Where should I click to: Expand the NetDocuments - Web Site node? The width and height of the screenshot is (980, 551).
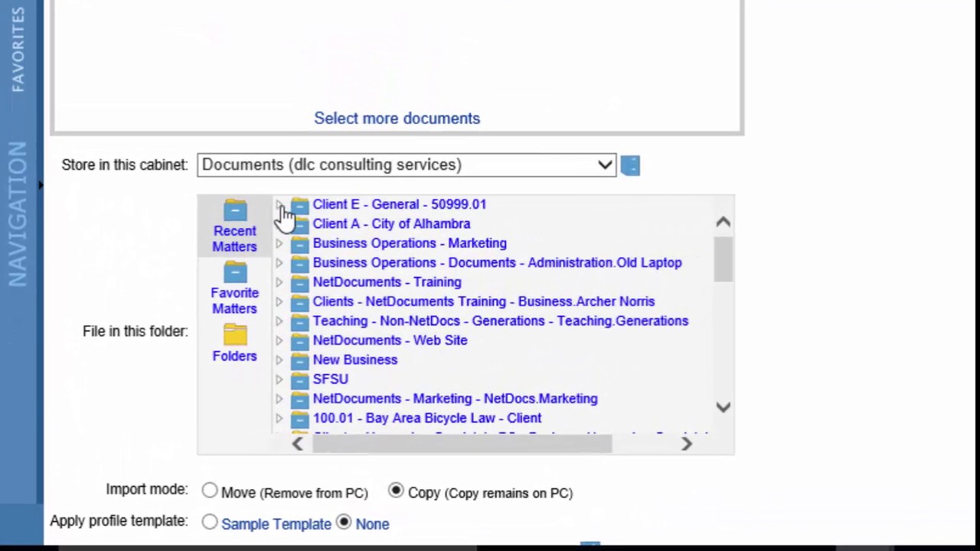click(x=279, y=341)
